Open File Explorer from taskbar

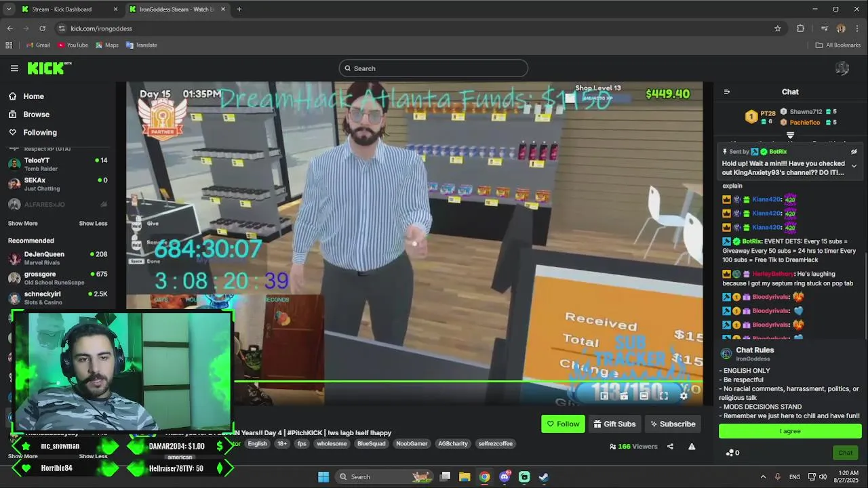[465, 477]
